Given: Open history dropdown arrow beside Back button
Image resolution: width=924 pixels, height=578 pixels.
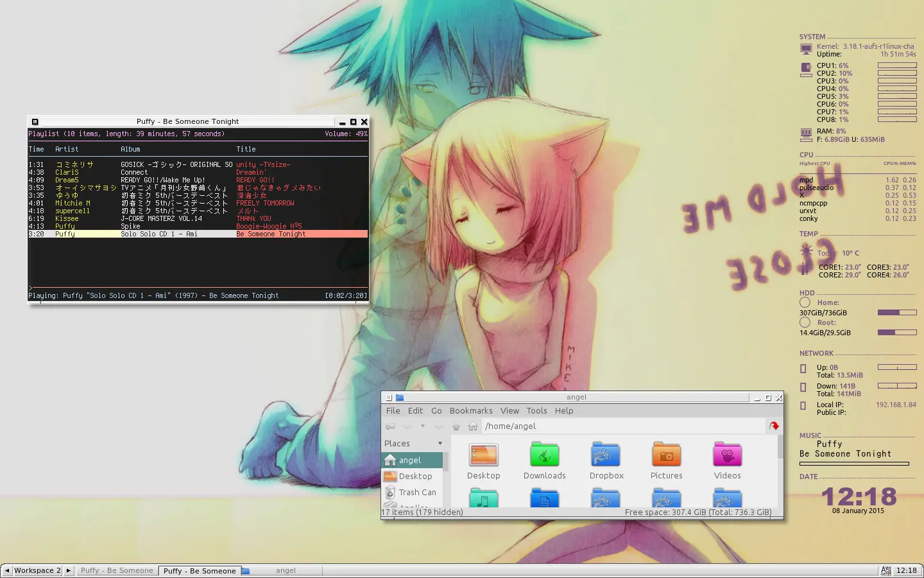Looking at the screenshot, I should (x=423, y=426).
